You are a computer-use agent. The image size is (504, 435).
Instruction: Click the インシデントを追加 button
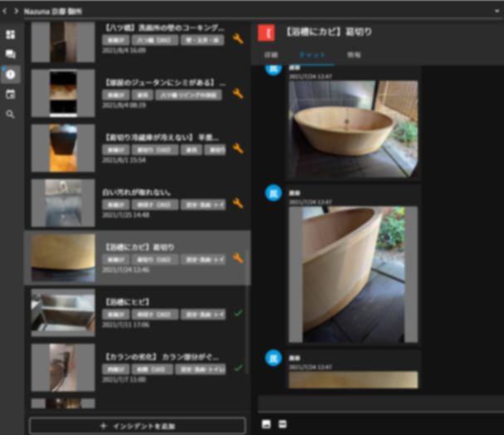(x=138, y=426)
